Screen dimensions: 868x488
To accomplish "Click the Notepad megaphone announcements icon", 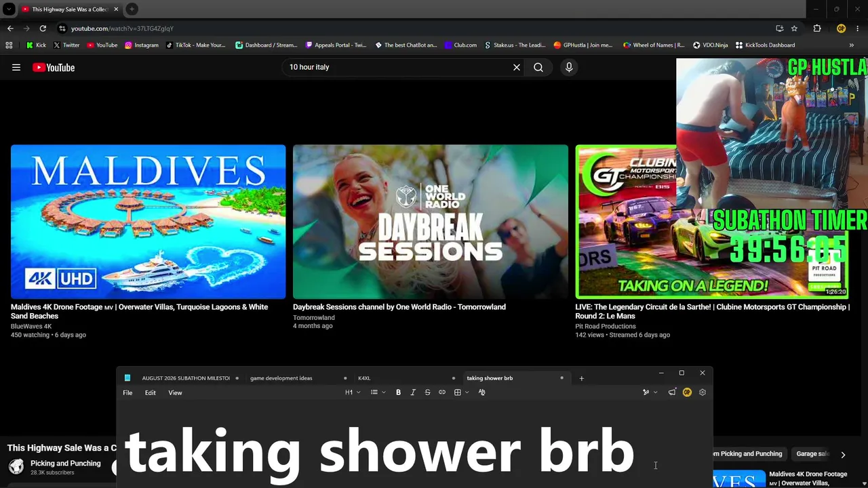I will (672, 392).
